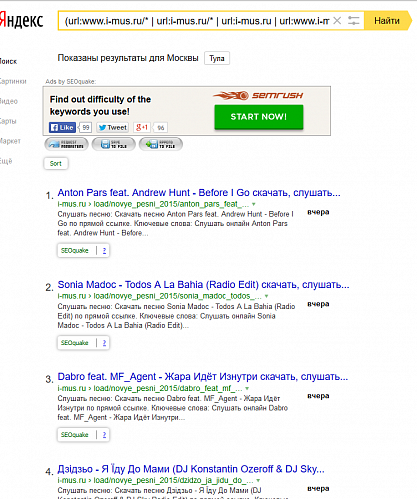Click SEOquake Append to File button
Image resolution: width=417 pixels, height=499 pixels.
click(161, 144)
